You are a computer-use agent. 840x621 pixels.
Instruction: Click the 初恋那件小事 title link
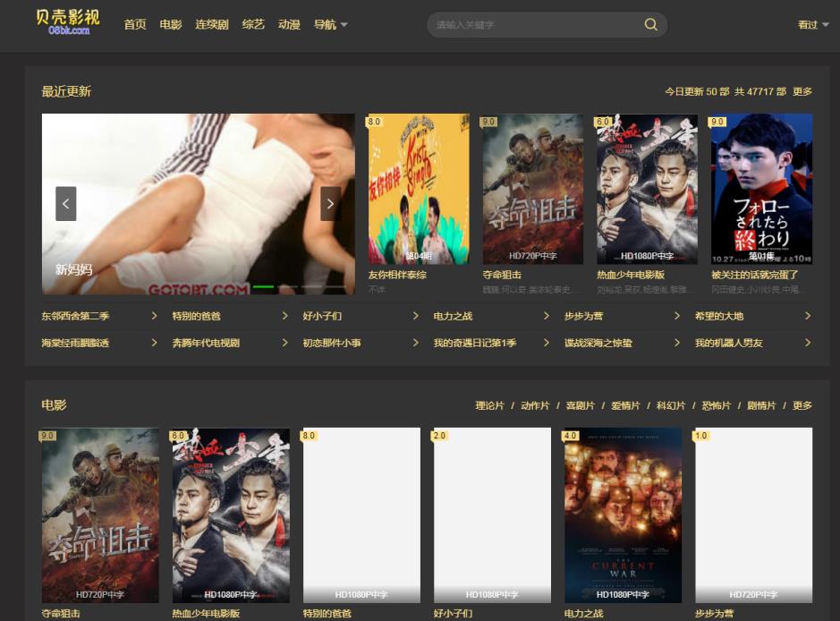332,343
